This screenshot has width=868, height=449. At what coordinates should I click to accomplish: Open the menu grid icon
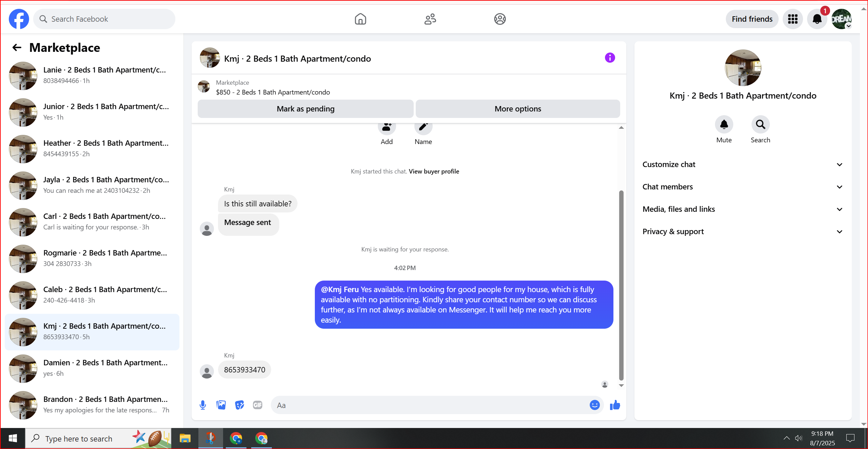click(793, 19)
